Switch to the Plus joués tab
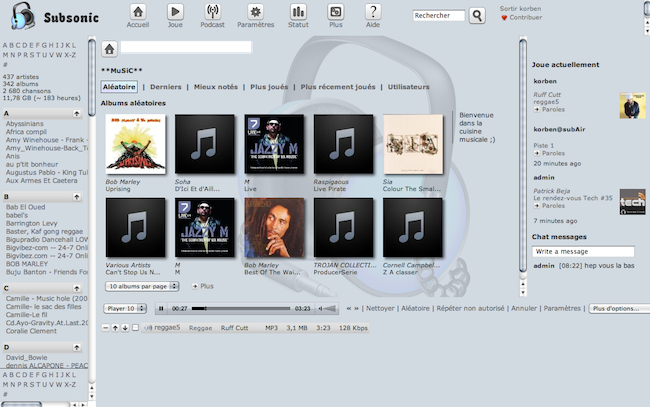Screen dimensions: 650x407 tap(269, 87)
